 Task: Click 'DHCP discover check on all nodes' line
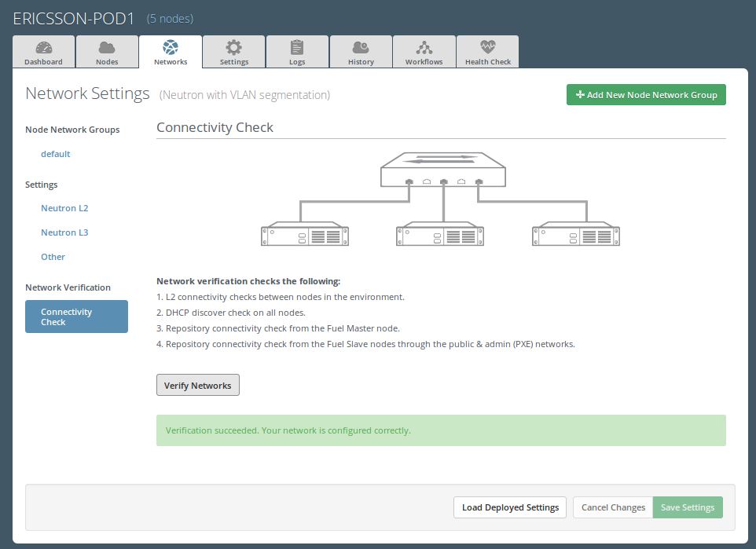[231, 313]
